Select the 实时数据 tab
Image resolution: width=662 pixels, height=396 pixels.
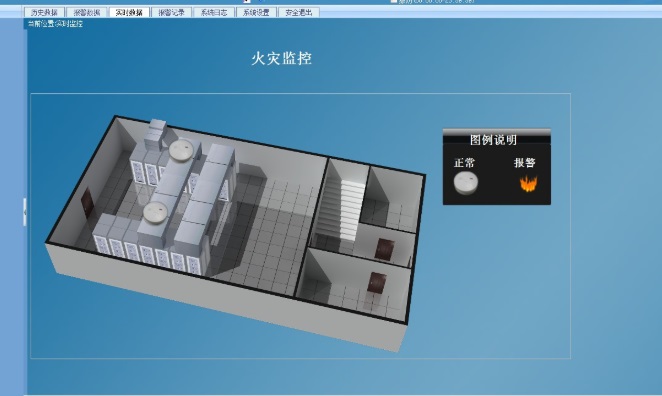pyautogui.click(x=129, y=13)
